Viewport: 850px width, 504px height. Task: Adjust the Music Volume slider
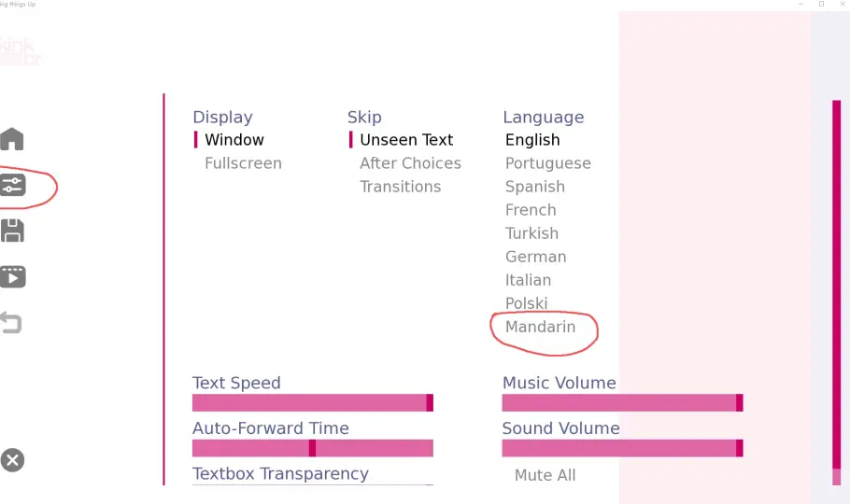point(622,402)
